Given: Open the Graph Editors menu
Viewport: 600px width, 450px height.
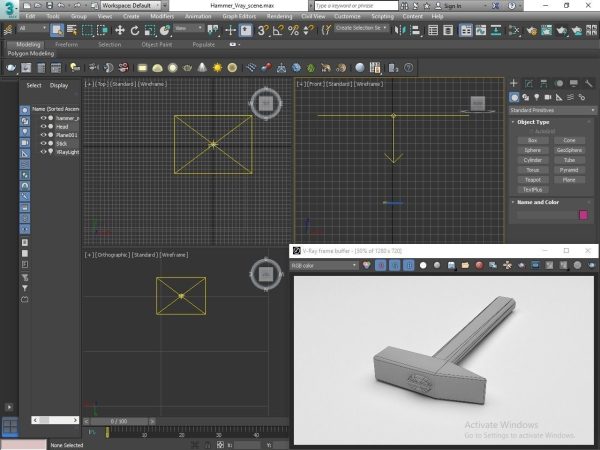Looking at the screenshot, I should (x=239, y=16).
